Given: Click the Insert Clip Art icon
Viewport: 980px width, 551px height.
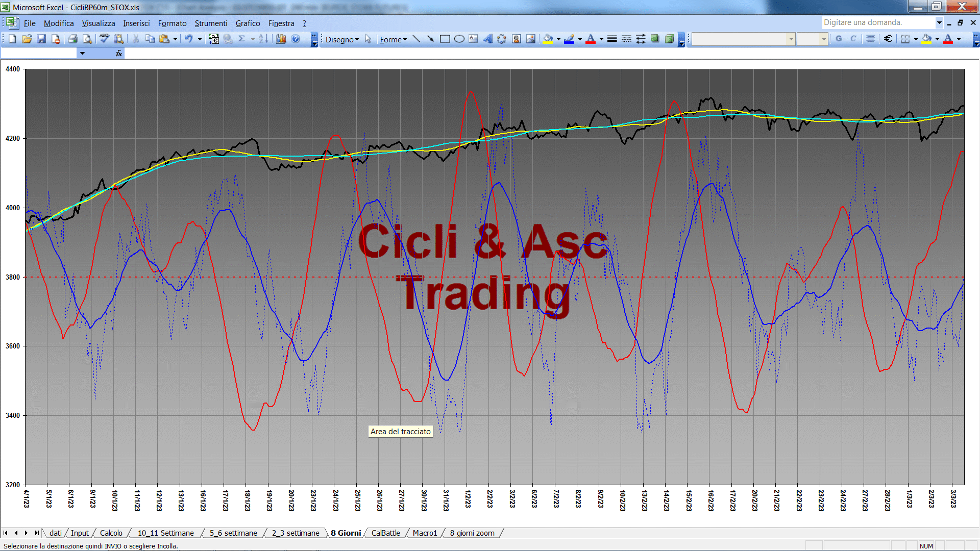Looking at the screenshot, I should pyautogui.click(x=516, y=39).
